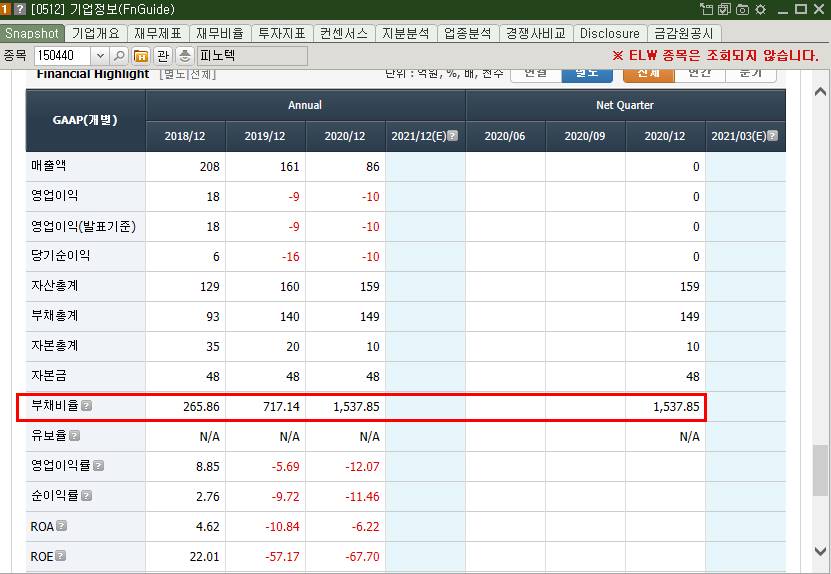Click the 2019/12 annual column header

(x=265, y=136)
